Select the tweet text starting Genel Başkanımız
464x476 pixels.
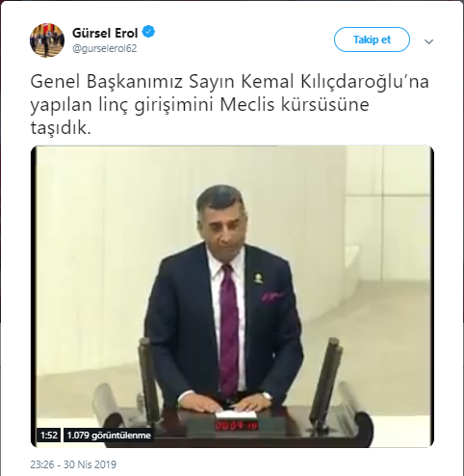click(229, 104)
